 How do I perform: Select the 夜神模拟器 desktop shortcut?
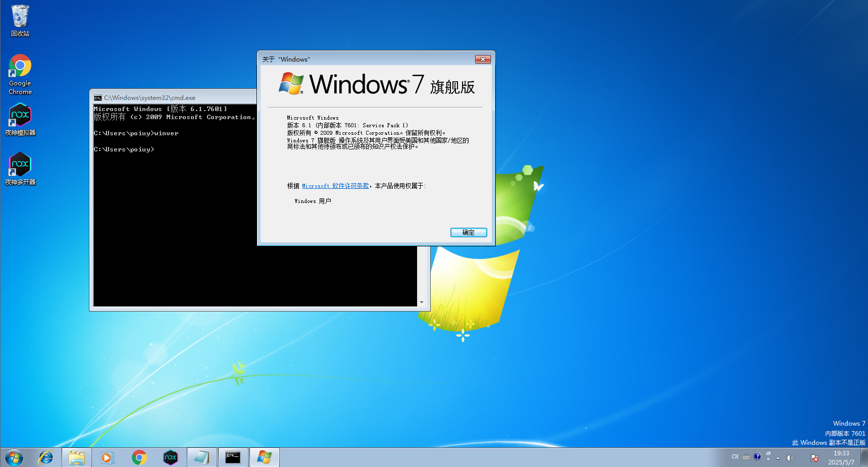[20, 119]
